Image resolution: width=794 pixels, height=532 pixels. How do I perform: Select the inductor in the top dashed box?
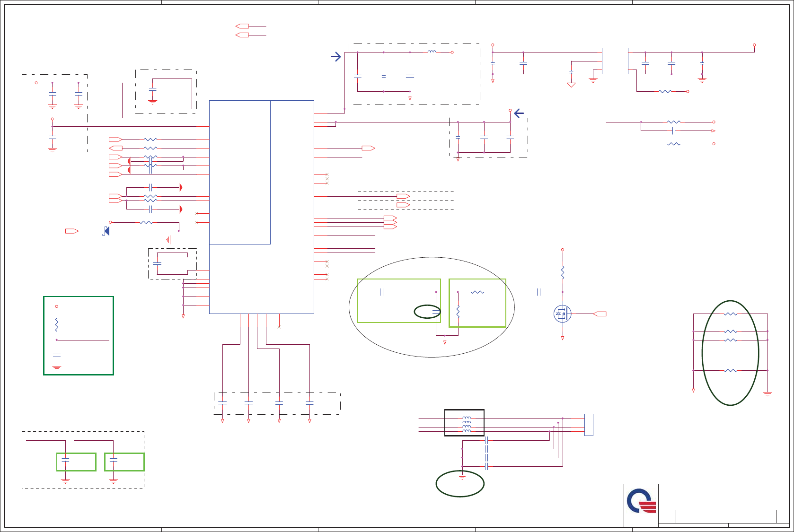tap(432, 52)
